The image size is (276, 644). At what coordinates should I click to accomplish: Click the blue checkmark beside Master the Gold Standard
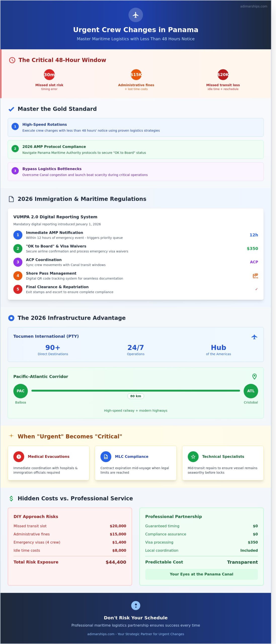[x=11, y=109]
